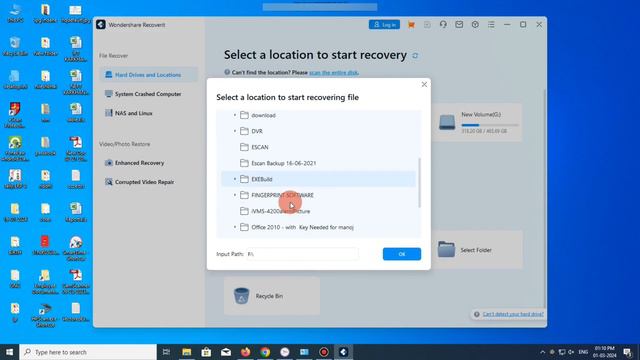Select the Office 2010 Key Needed folder
The width and height of the screenshot is (640, 360).
(318, 227)
